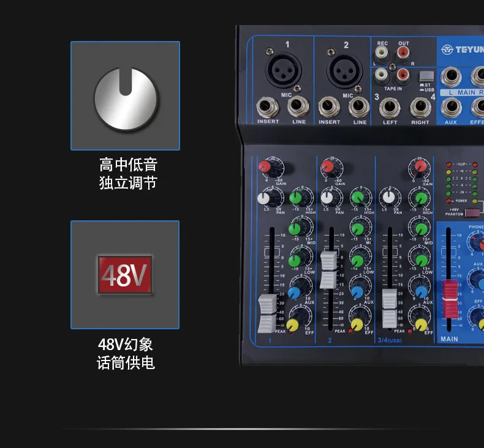Click the channel 1 gray fader cap
Screen dimensions: 484x448
(x=267, y=313)
